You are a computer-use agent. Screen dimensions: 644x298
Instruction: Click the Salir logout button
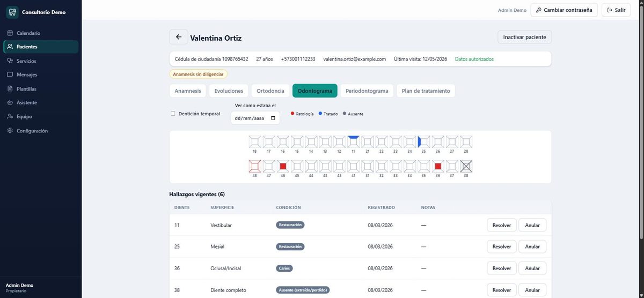(616, 10)
